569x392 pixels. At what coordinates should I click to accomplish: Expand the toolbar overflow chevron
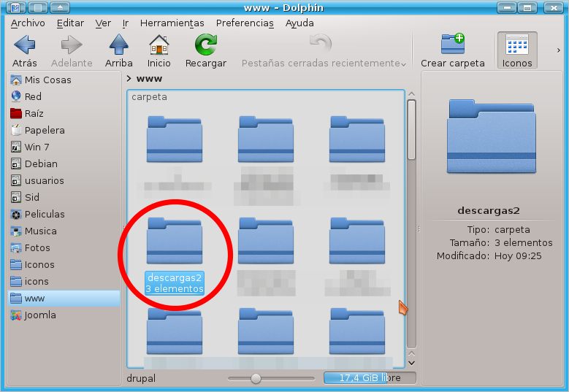tap(559, 50)
